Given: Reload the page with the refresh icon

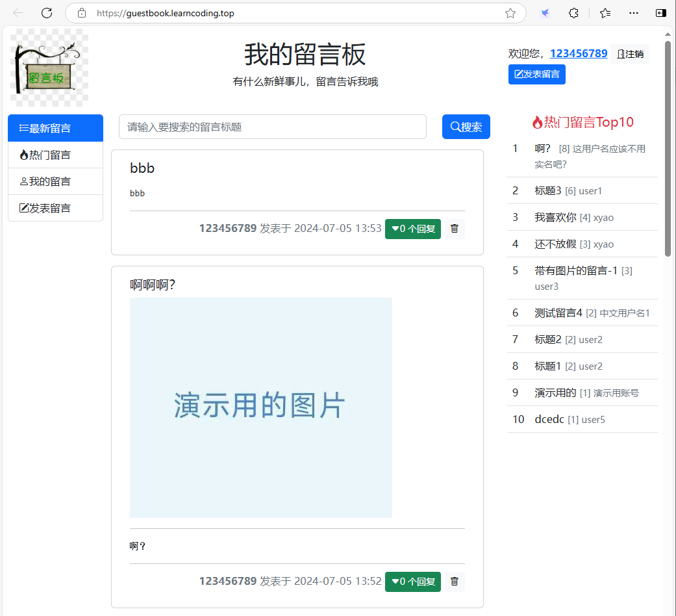Looking at the screenshot, I should (47, 13).
